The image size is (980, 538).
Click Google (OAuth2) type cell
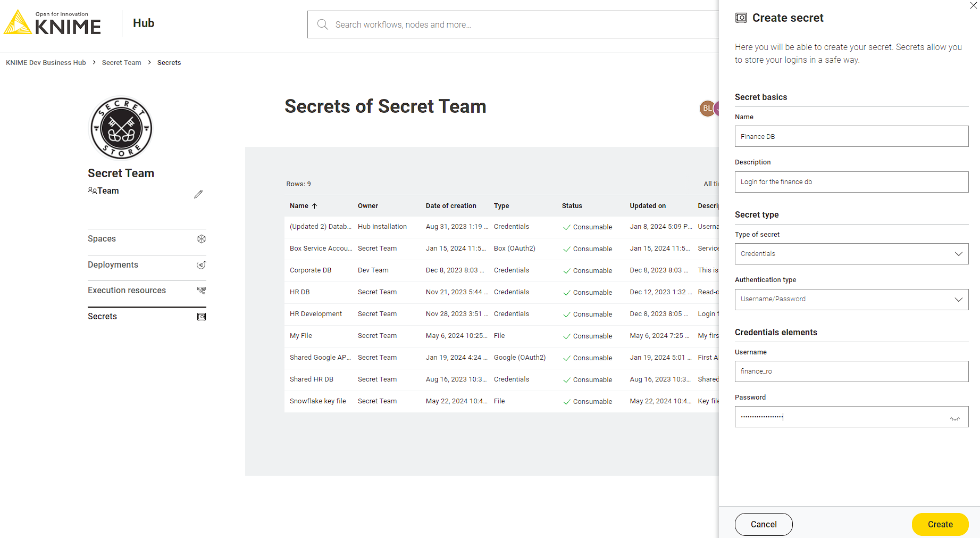coord(520,358)
